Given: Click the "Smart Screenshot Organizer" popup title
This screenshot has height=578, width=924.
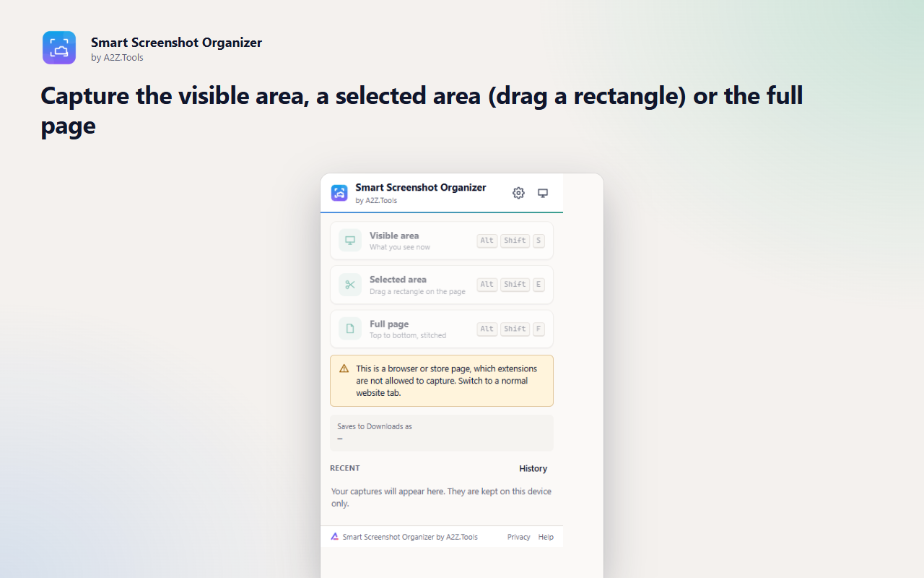Looking at the screenshot, I should pos(421,187).
